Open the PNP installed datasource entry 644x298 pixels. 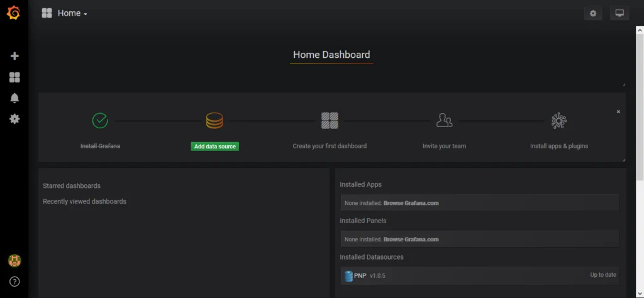(x=480, y=276)
